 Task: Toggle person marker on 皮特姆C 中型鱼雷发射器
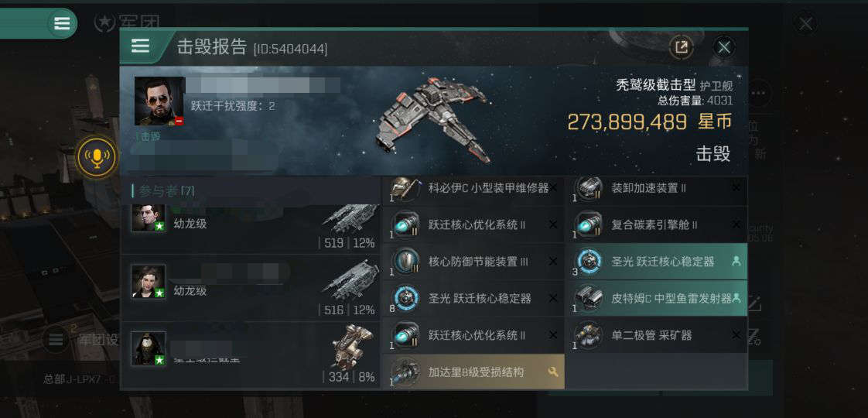point(736,299)
